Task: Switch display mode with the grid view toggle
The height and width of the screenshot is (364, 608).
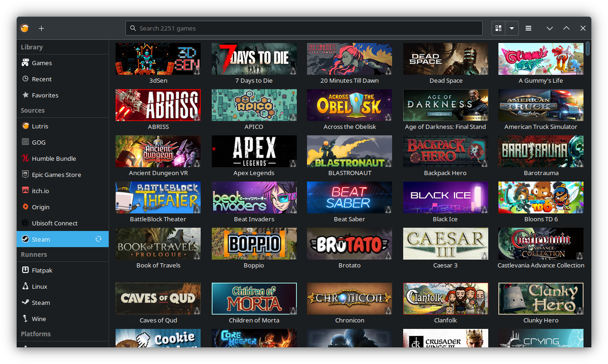Action: point(498,28)
